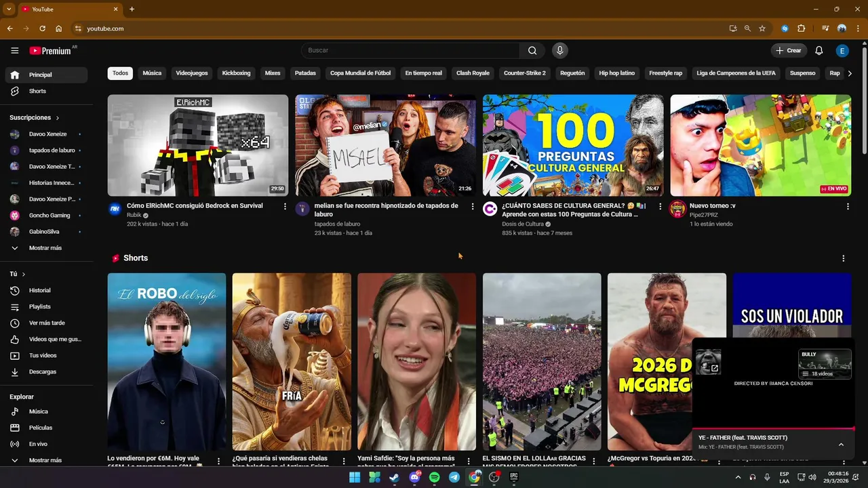The height and width of the screenshot is (488, 868).
Task: Open the miniplayer popout card
Action: (x=709, y=362)
